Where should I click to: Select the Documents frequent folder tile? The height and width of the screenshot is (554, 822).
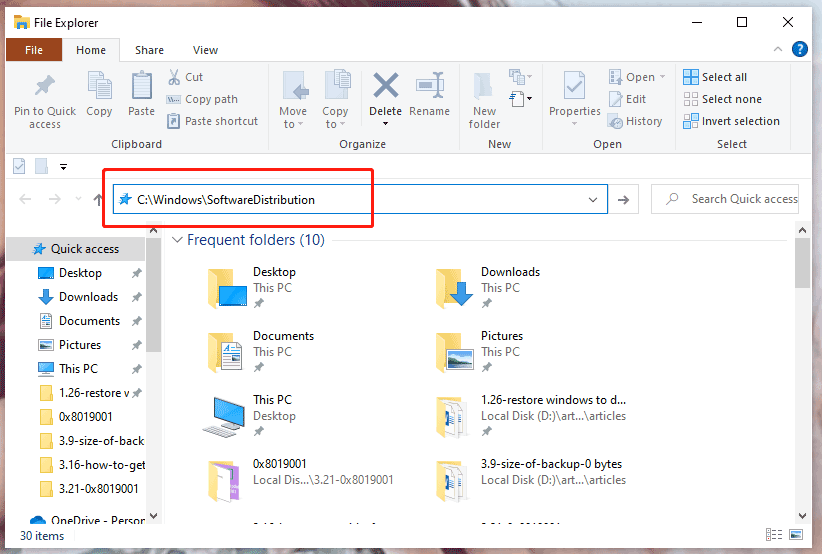pos(261,352)
